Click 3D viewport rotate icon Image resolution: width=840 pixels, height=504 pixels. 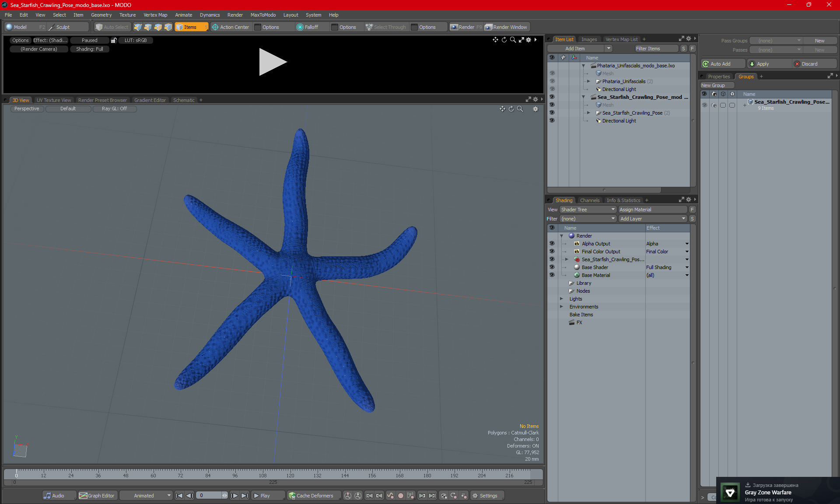[x=511, y=109]
